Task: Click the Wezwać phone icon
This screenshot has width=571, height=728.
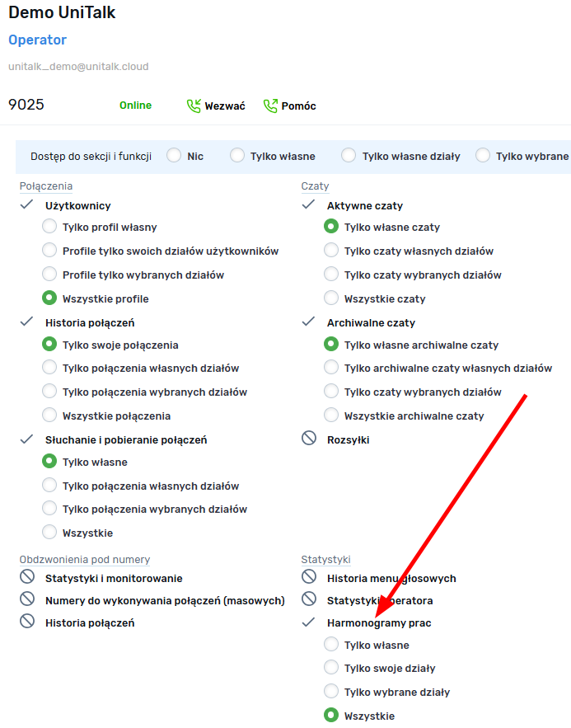Action: (x=194, y=106)
